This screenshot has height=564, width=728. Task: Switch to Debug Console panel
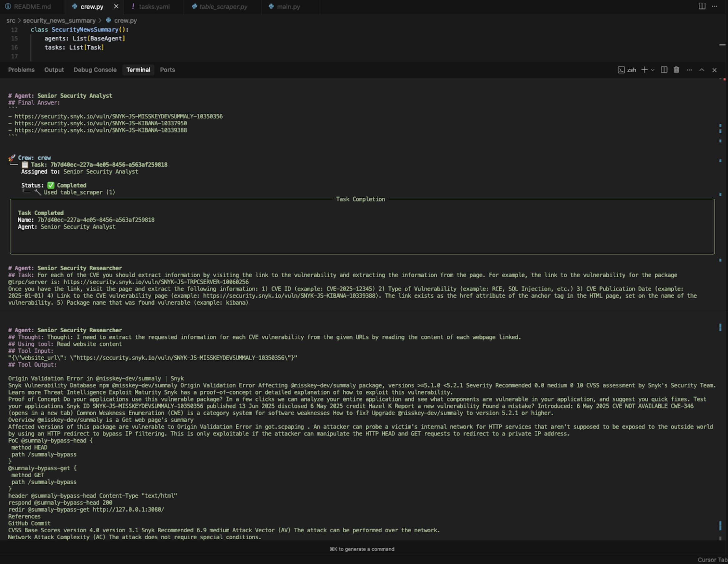[95, 70]
